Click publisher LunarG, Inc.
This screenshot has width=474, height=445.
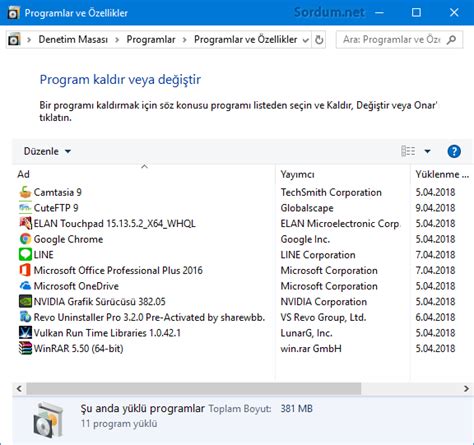tap(306, 333)
